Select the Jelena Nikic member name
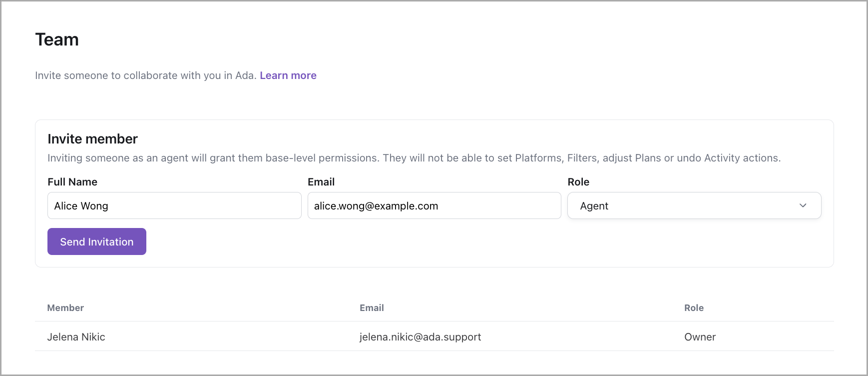The image size is (868, 376). [76, 337]
